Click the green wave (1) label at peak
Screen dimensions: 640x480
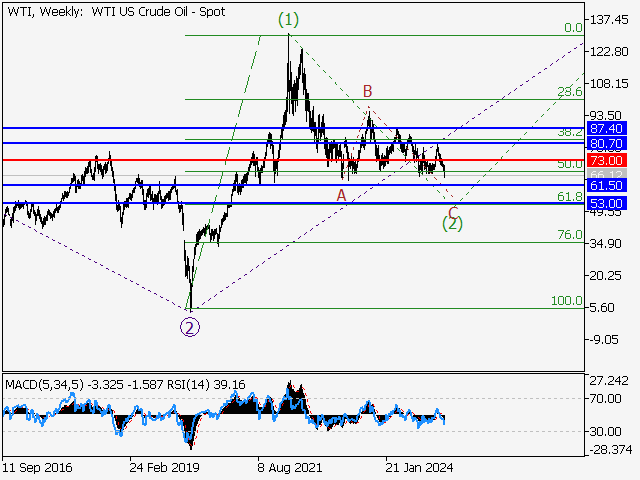click(x=288, y=19)
